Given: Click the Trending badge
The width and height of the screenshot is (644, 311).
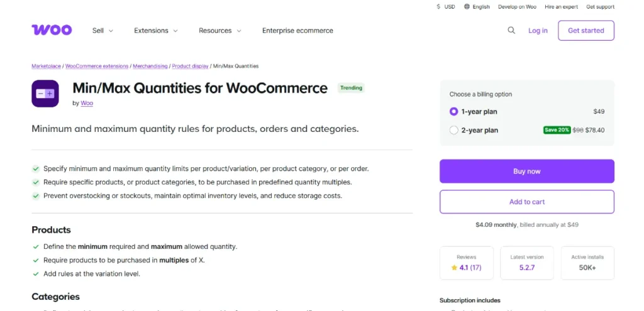Looking at the screenshot, I should (x=351, y=88).
